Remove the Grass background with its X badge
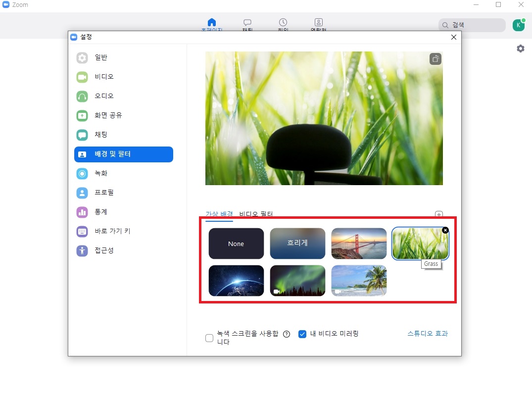The height and width of the screenshot is (397, 532). (x=445, y=230)
